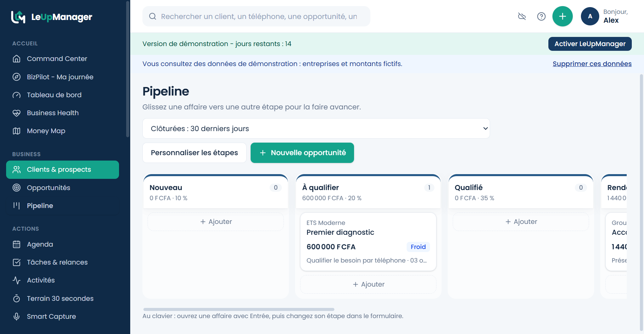
Task: Open Terrain 30 secondes timer icon
Action: pos(17,298)
